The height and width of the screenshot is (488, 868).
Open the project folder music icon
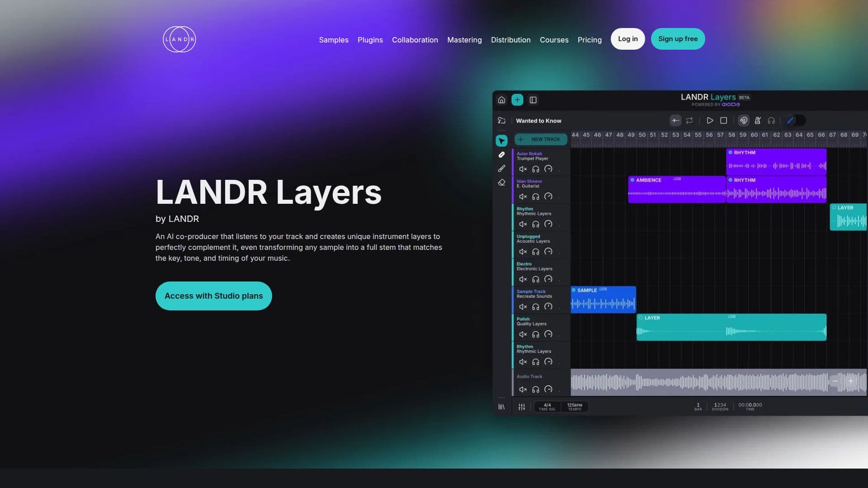[501, 121]
